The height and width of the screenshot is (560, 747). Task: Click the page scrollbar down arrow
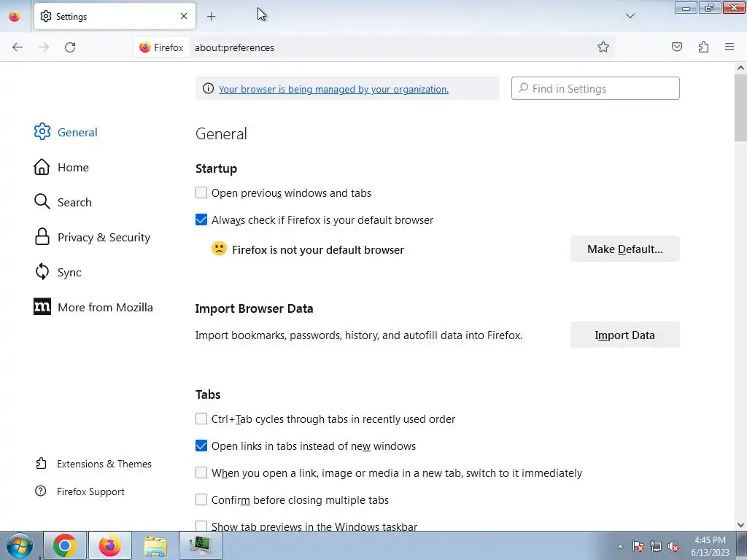point(740,525)
